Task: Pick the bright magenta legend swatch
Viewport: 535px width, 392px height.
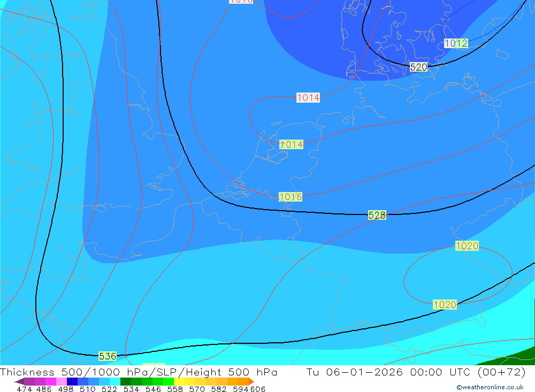Action: click(x=50, y=381)
